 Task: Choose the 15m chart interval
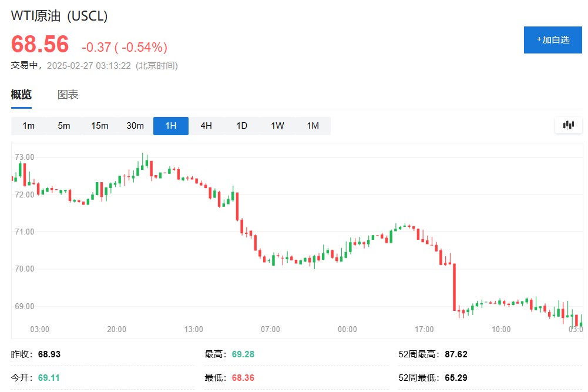(x=100, y=126)
